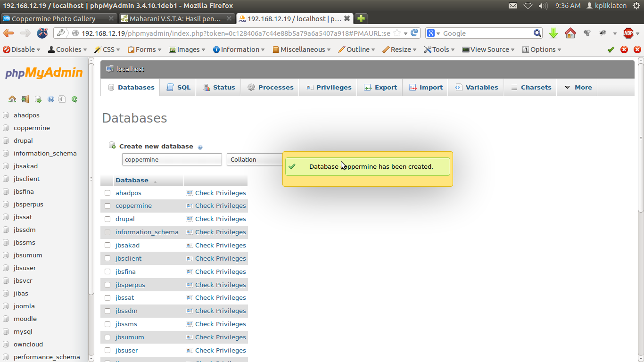
Task: Click the Google search magnifier icon
Action: tap(537, 33)
